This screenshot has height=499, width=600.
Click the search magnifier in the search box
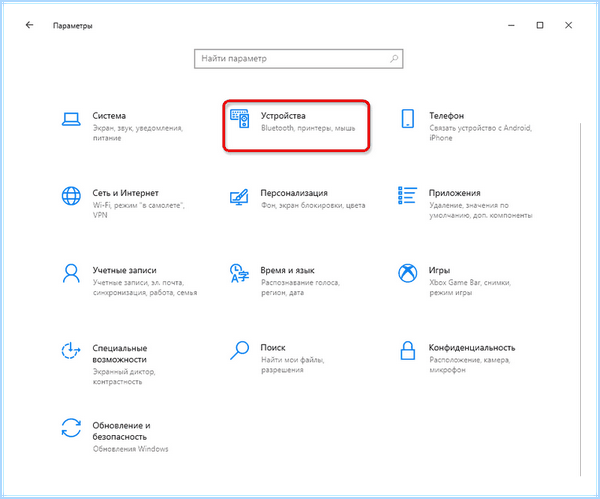click(394, 59)
